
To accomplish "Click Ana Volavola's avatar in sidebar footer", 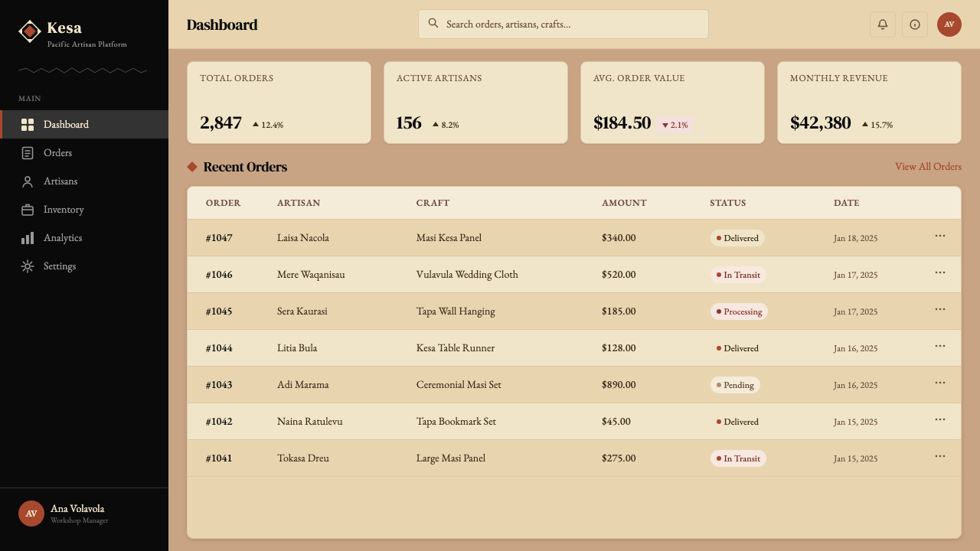I will tap(31, 514).
